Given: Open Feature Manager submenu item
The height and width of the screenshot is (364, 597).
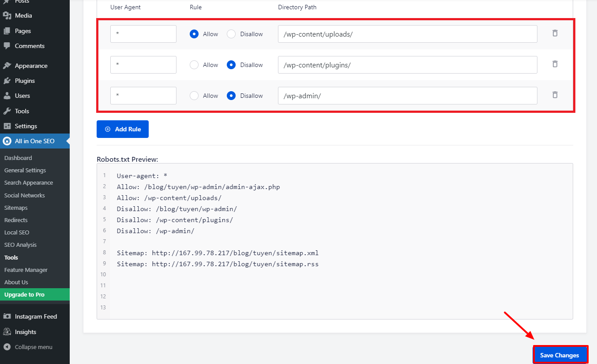Looking at the screenshot, I should (26, 270).
